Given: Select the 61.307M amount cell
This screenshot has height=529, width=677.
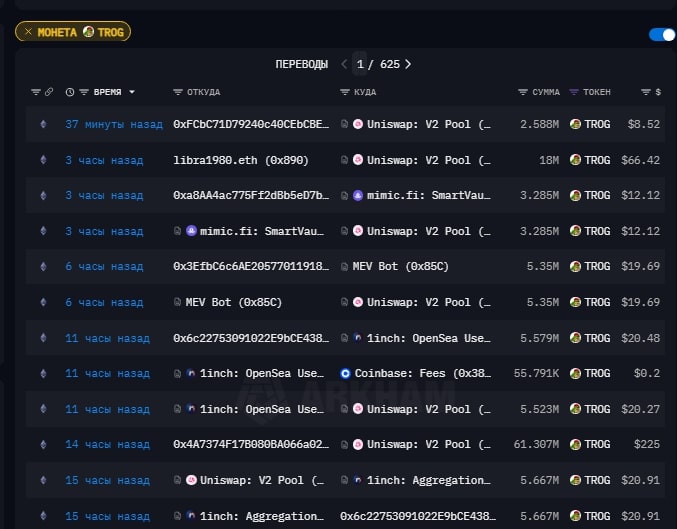Looking at the screenshot, I should 536,444.
